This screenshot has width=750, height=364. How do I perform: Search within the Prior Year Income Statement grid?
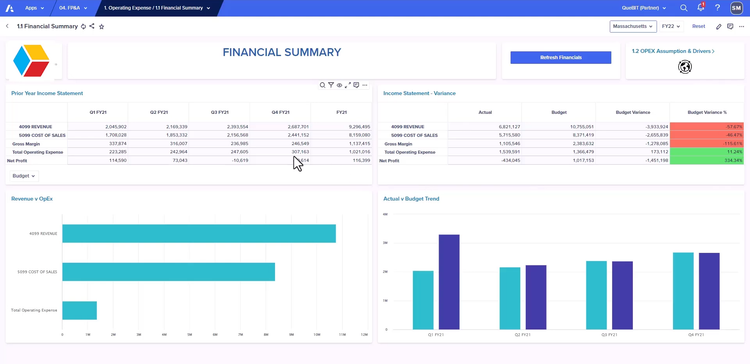click(322, 85)
